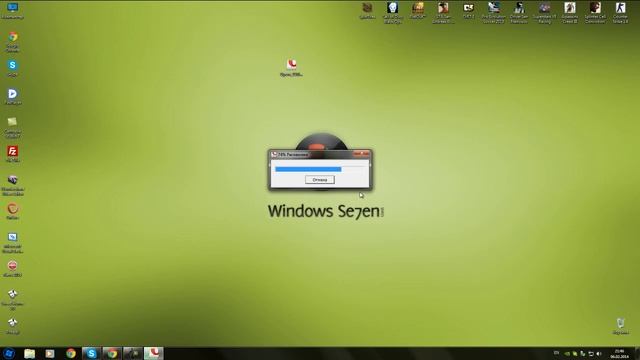Launch Superstars V8 Racing shortcut
This screenshot has width=640, height=360.
click(544, 13)
